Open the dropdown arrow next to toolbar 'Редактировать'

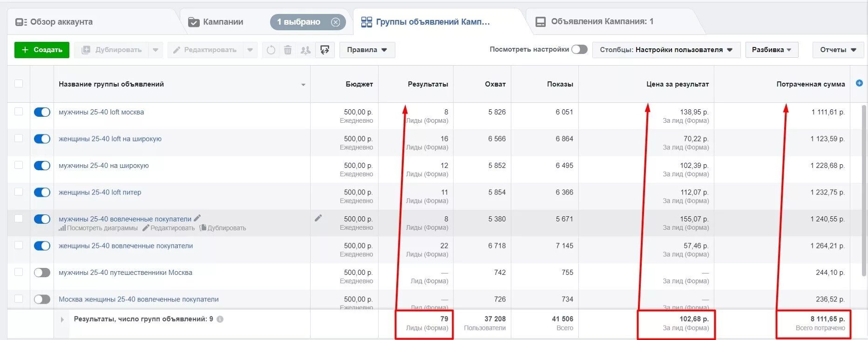coord(250,50)
